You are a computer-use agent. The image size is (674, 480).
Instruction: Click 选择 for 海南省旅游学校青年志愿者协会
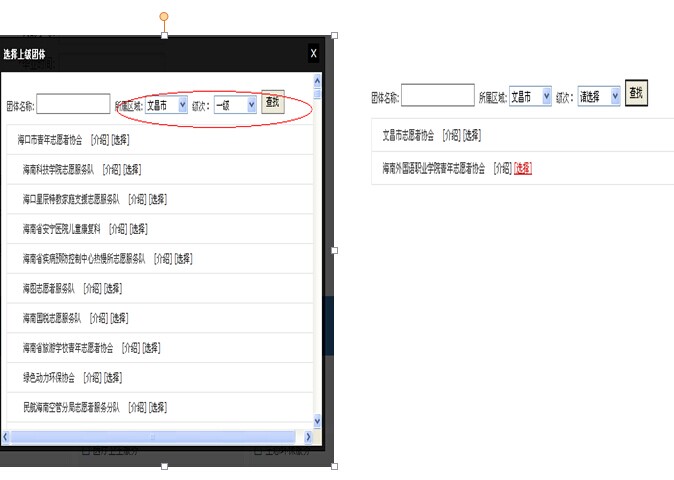[x=151, y=348]
